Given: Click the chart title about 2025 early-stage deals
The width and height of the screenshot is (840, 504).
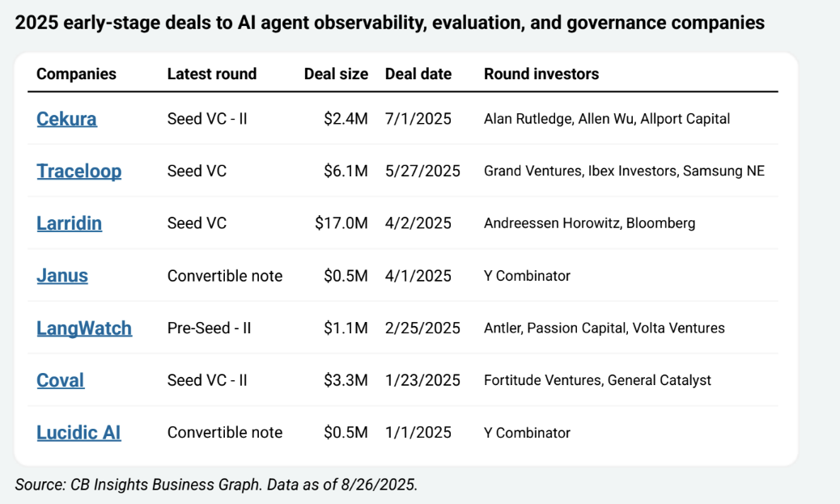Looking at the screenshot, I should coord(389,23).
